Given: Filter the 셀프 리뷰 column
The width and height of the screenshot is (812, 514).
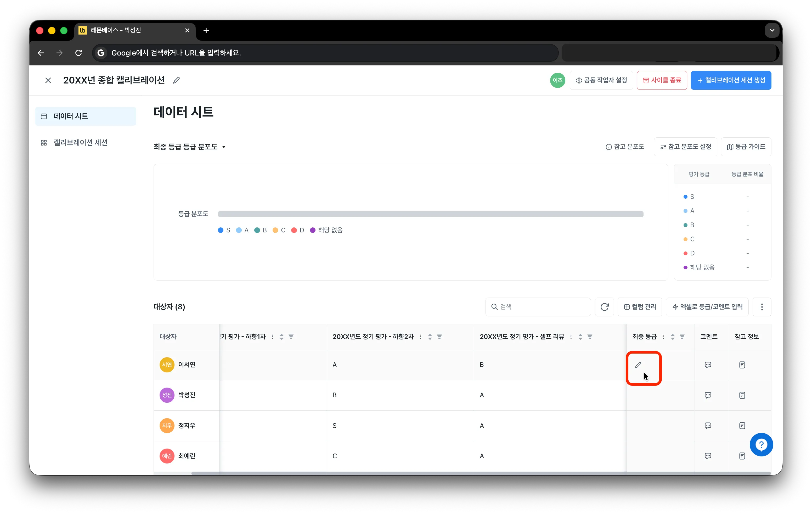Looking at the screenshot, I should click(x=590, y=337).
